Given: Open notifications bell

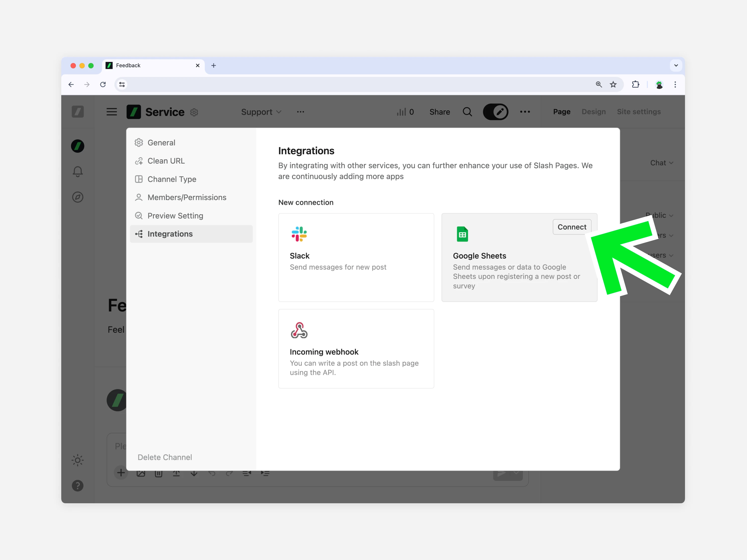Looking at the screenshot, I should [x=78, y=171].
